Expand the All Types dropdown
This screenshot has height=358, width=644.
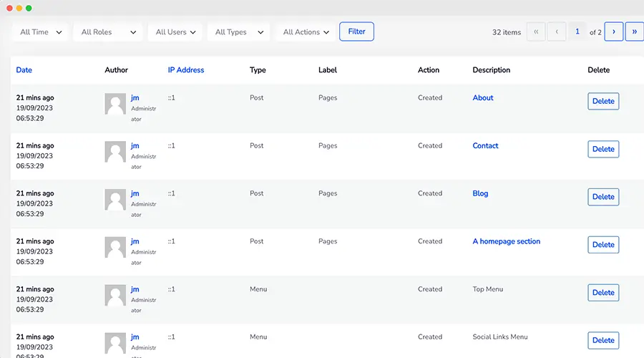pyautogui.click(x=238, y=32)
